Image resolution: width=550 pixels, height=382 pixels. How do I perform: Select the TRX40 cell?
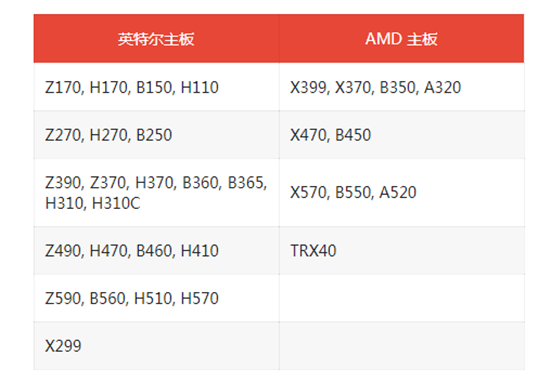pos(402,250)
